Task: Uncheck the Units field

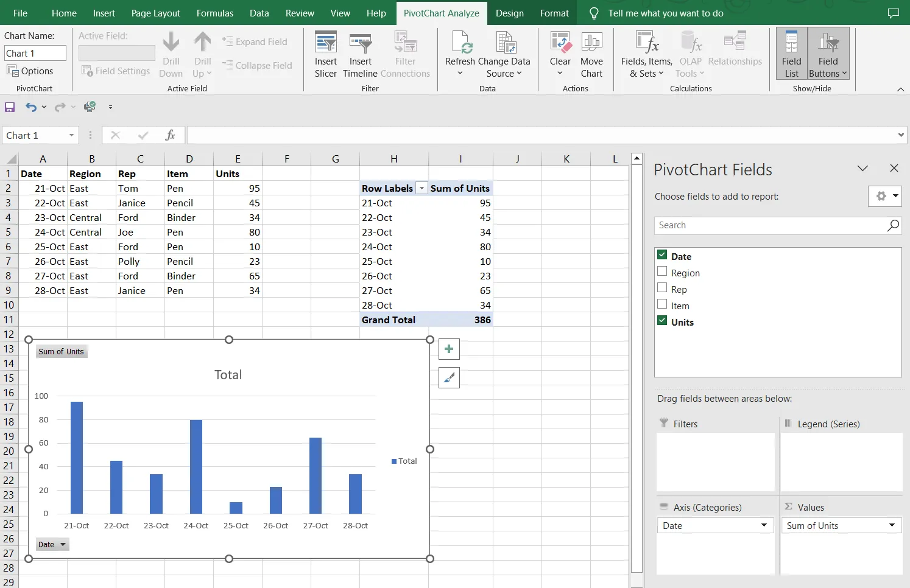Action: click(x=662, y=320)
